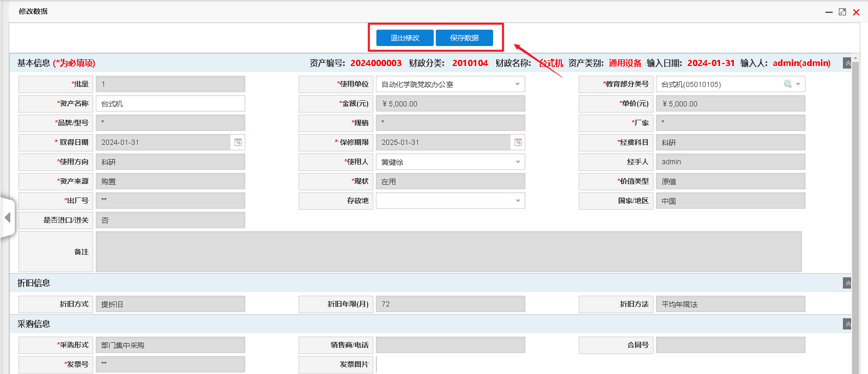
Task: Click the 取得日期 calendar icon
Action: pyautogui.click(x=238, y=142)
